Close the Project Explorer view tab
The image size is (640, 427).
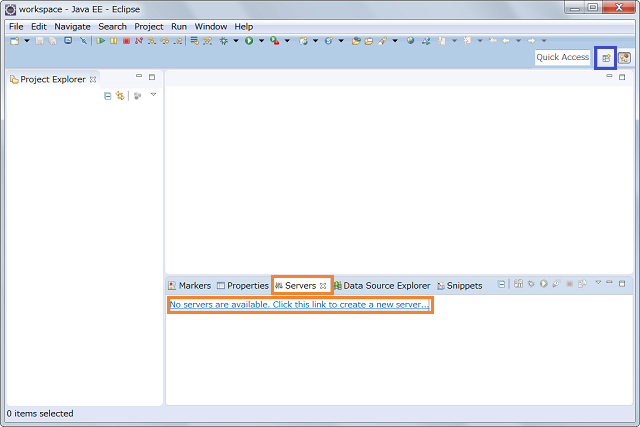click(93, 80)
